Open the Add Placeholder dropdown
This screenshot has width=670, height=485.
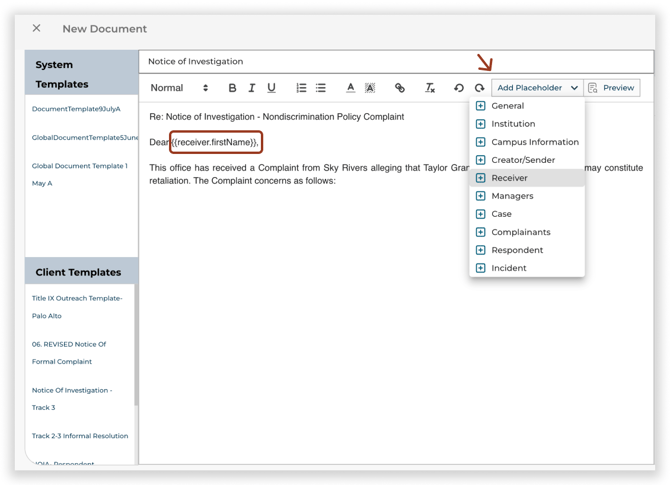[x=538, y=88]
